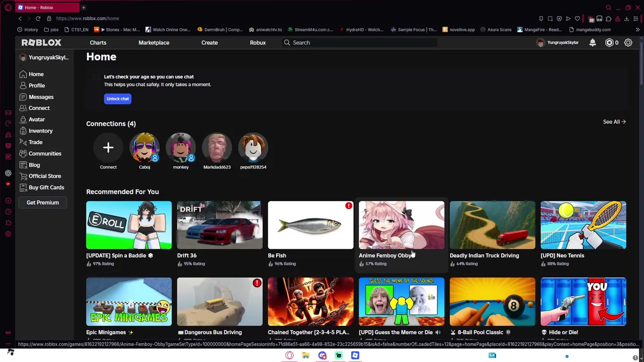Click the Roblox logo

(41, 43)
